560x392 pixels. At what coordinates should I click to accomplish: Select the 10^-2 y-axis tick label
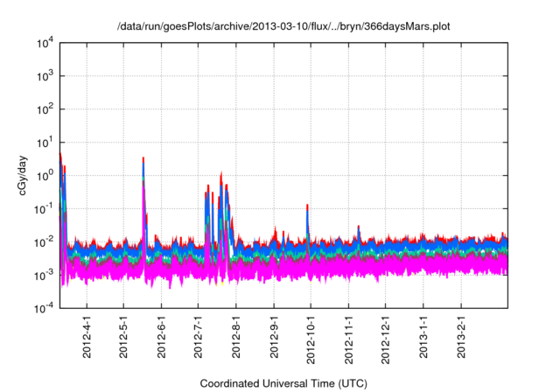click(x=42, y=242)
